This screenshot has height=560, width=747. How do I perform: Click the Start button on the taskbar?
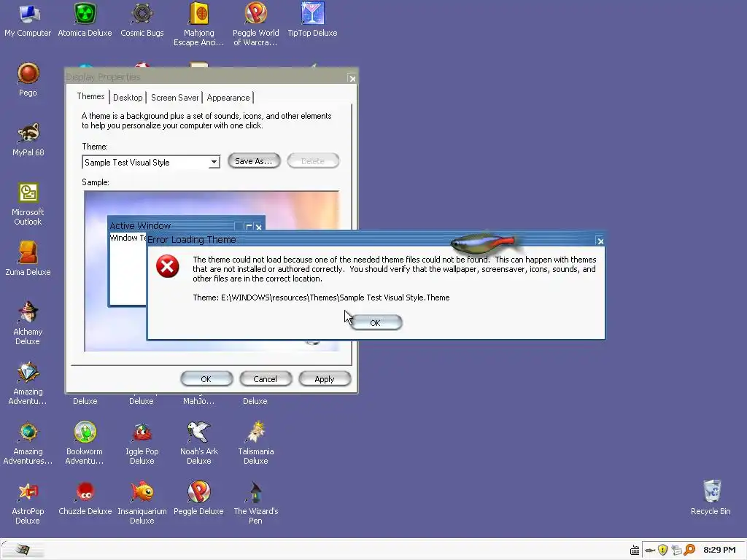pos(22,550)
